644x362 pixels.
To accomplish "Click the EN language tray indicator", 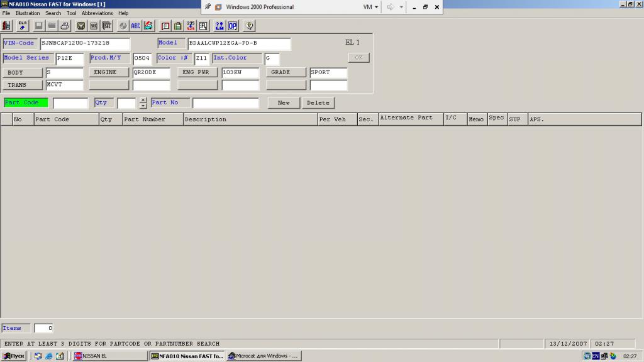I will (x=596, y=356).
